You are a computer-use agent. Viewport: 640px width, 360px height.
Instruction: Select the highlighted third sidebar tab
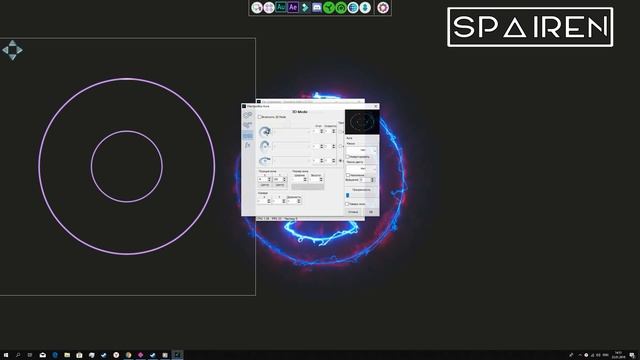coord(247,135)
